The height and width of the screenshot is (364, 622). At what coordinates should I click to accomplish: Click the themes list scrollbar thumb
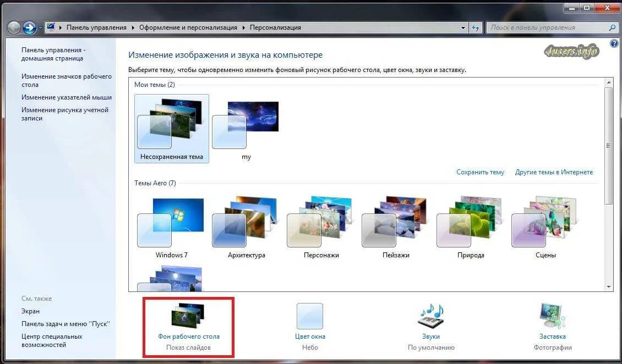(608, 146)
